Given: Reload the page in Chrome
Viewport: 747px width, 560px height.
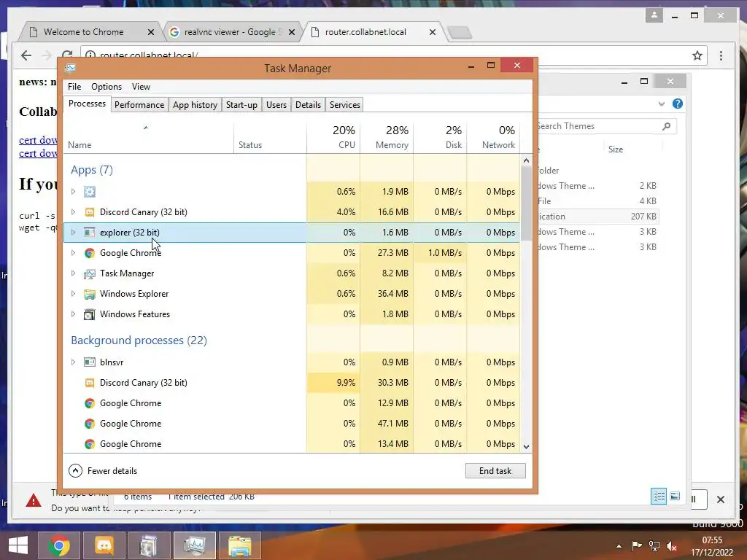Looking at the screenshot, I should pos(67,55).
